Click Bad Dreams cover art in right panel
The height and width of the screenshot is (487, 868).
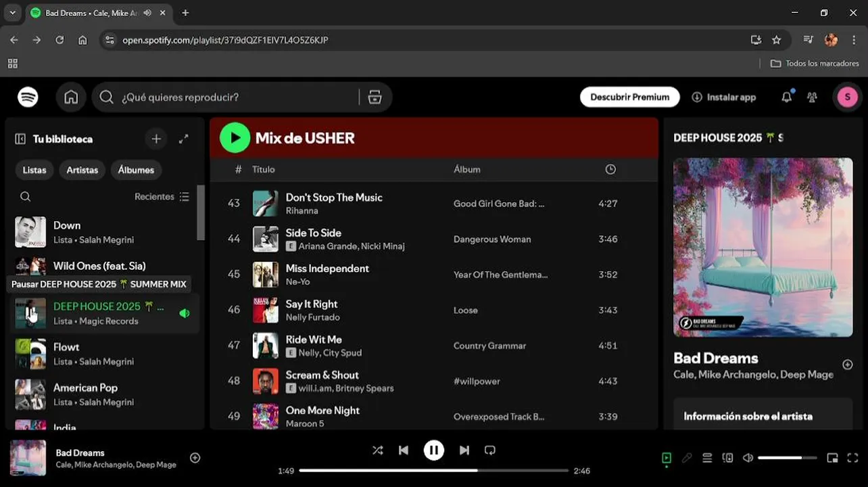click(763, 248)
